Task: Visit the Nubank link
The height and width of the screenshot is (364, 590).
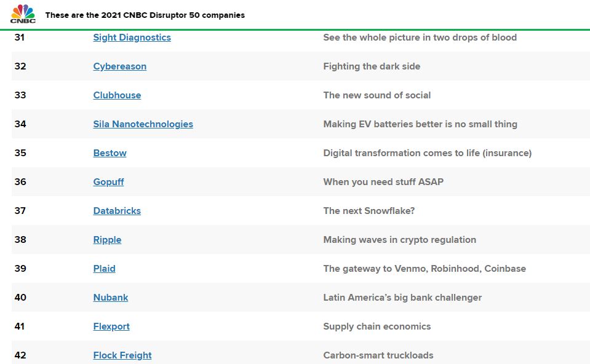Action: [x=111, y=298]
